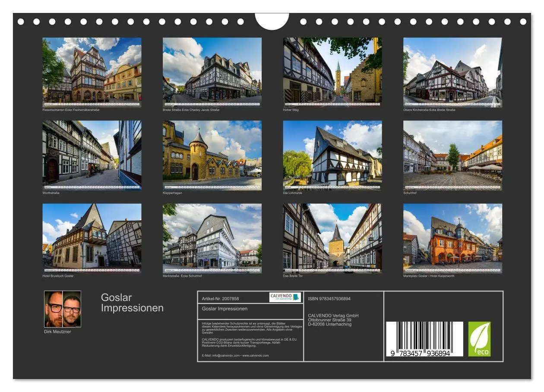544x392 pixels.
Task: View the Das Breite Tor image
Action: pos(332,237)
